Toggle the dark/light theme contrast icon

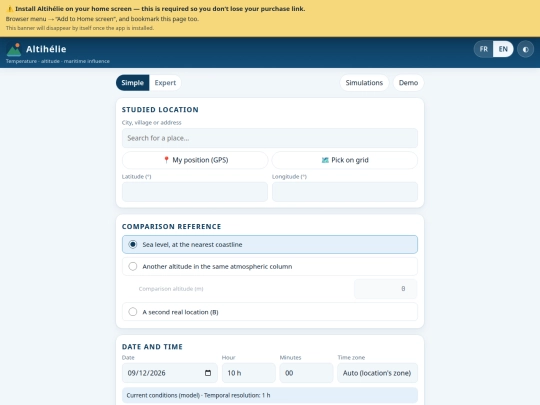point(526,49)
